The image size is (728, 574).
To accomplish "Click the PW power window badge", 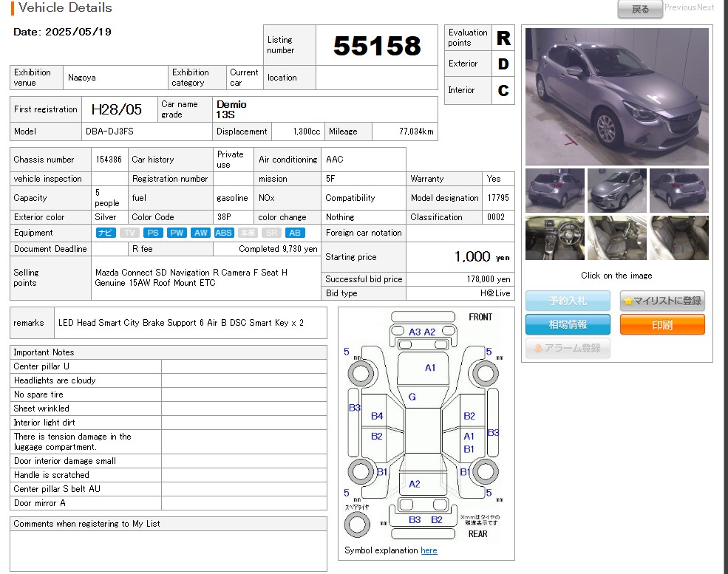I will (177, 233).
